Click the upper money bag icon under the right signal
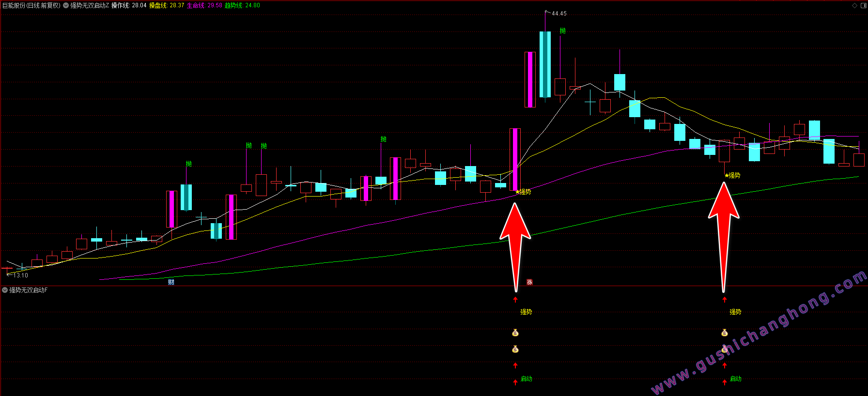 [725, 333]
